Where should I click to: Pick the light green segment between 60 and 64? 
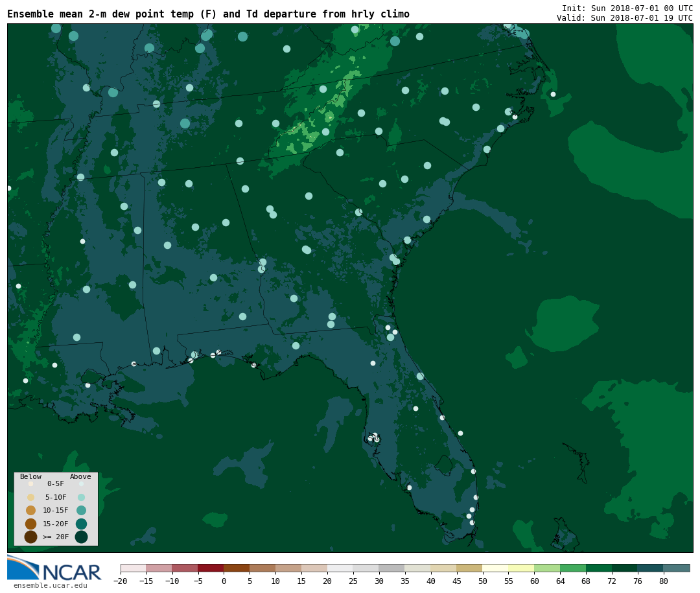click(547, 568)
